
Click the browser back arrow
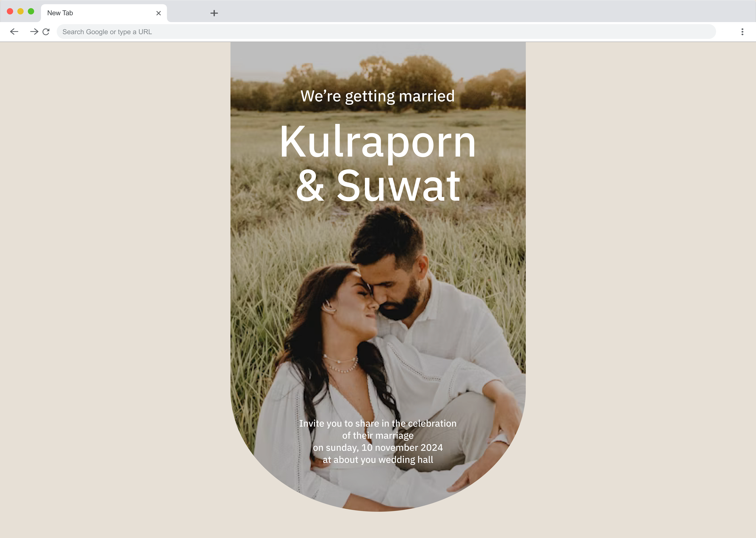tap(14, 32)
